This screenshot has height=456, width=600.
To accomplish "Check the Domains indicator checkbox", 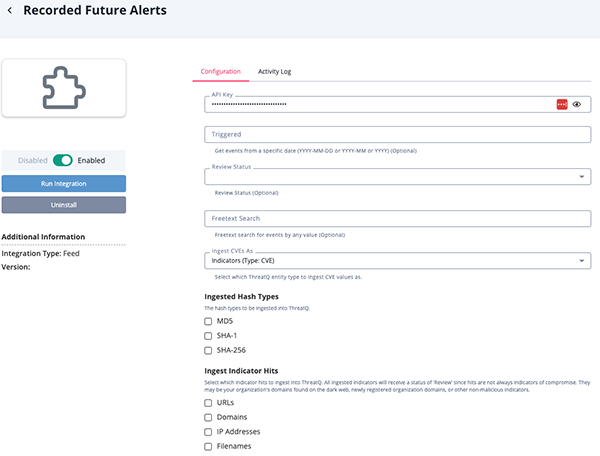I will pos(208,416).
